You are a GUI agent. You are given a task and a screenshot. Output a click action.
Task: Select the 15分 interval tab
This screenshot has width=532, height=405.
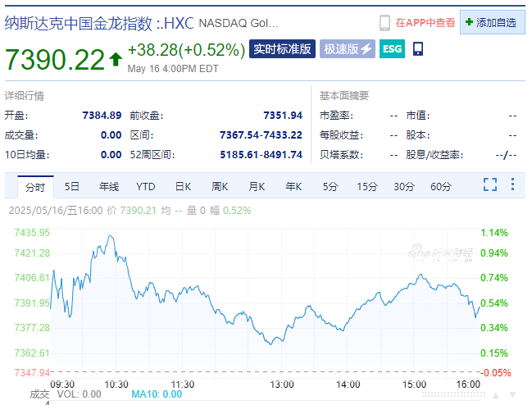click(x=367, y=187)
